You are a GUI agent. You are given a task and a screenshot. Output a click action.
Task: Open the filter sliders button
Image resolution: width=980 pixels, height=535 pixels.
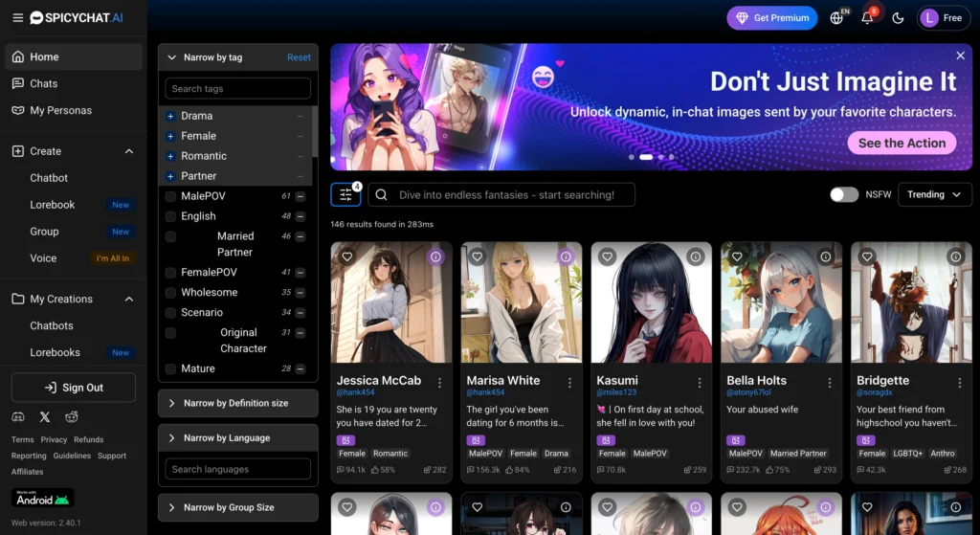click(x=345, y=195)
